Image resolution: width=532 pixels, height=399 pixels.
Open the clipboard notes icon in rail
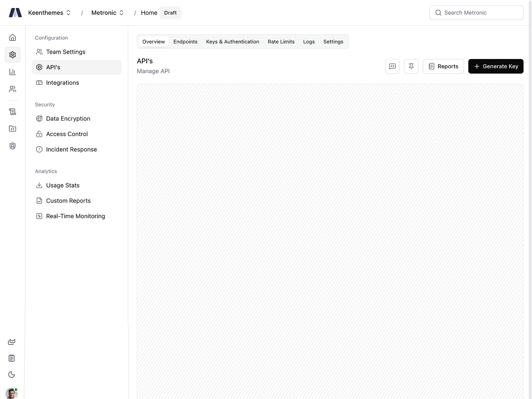tap(12, 358)
